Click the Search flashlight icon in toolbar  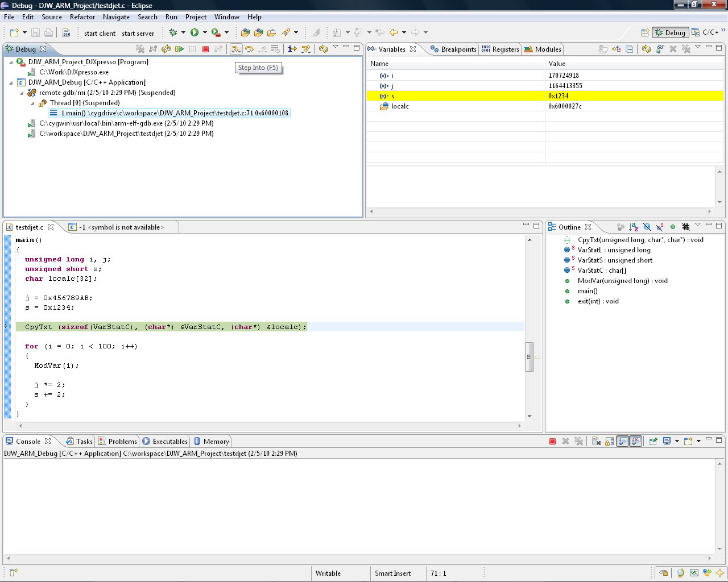click(286, 33)
